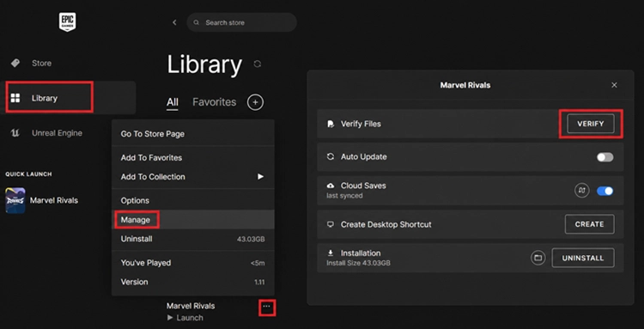Click the Install Size 43.03GB text
The image size is (644, 329).
pos(358,263)
